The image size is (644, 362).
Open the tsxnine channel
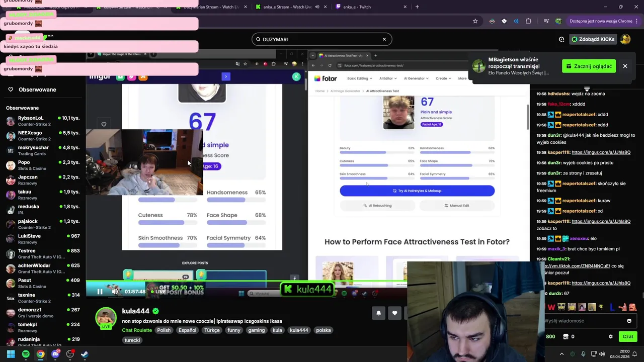[43, 298]
